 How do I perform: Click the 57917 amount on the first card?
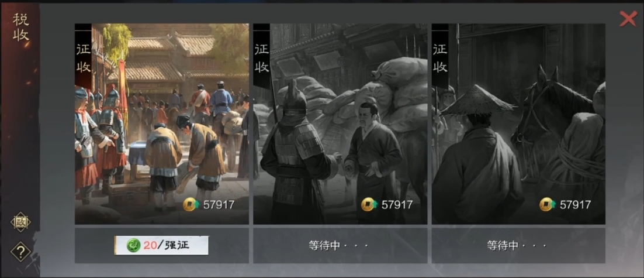[x=219, y=205]
